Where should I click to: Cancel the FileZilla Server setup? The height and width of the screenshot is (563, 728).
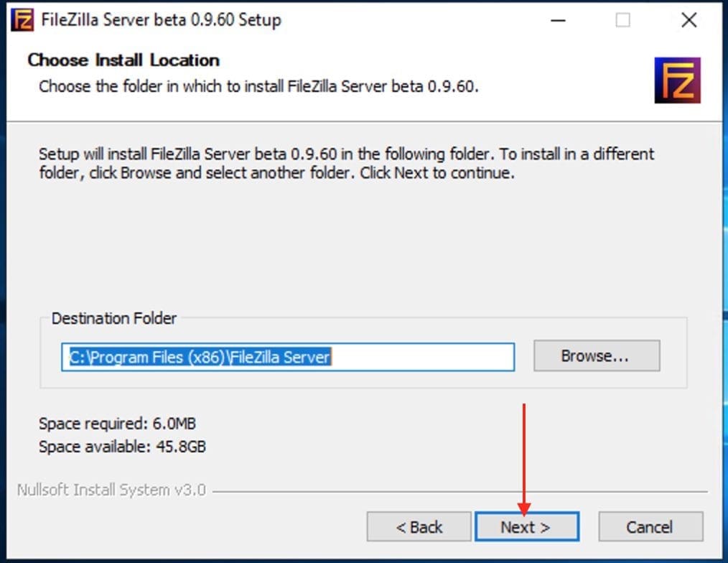[x=650, y=526]
